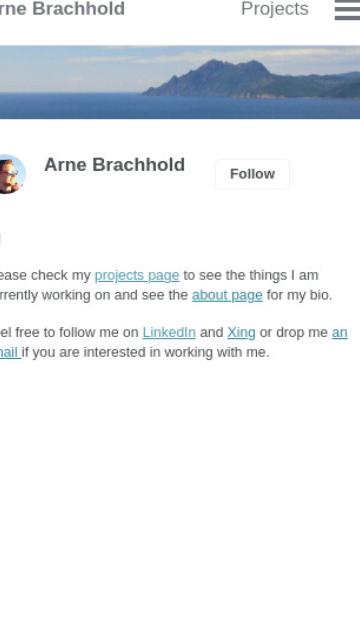Follow Arne Brachhold with the Follow button
The width and height of the screenshot is (360, 640).
click(x=252, y=174)
